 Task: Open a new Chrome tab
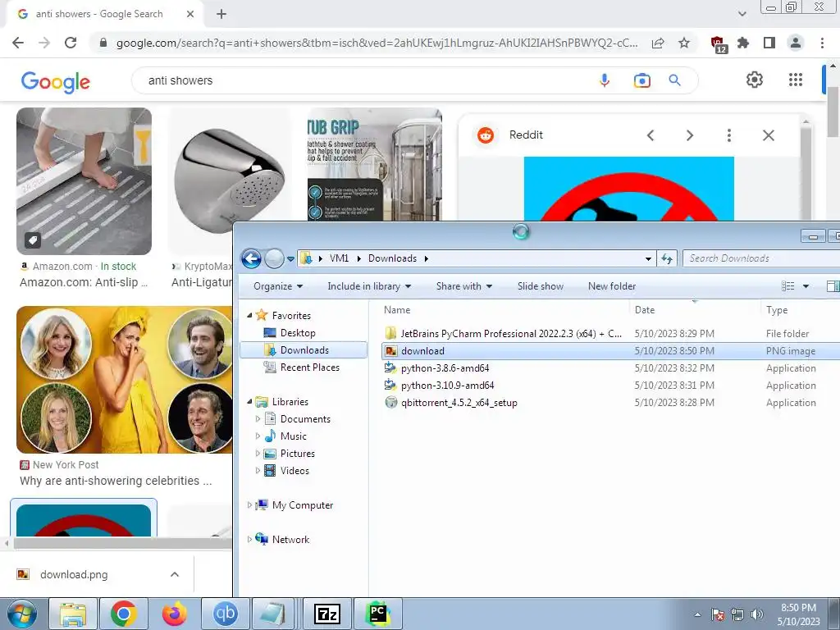coord(221,15)
